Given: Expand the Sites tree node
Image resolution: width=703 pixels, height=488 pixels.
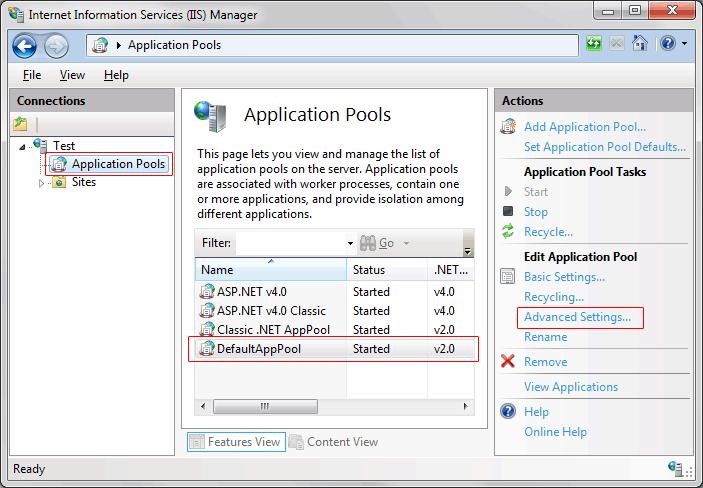Looking at the screenshot, I should tap(42, 183).
